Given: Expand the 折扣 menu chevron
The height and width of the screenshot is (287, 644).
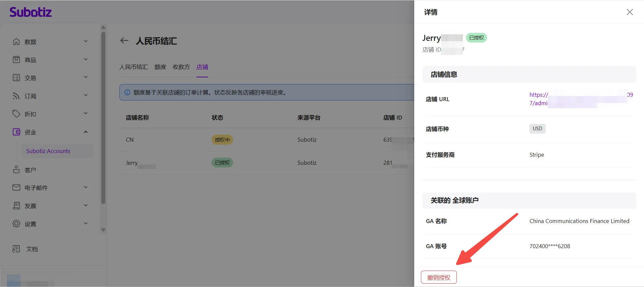Looking at the screenshot, I should 86,114.
